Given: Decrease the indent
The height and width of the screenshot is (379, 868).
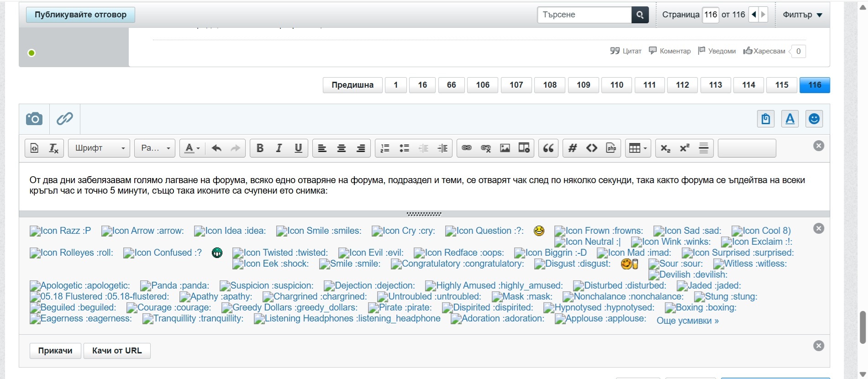Looking at the screenshot, I should click(x=423, y=148).
